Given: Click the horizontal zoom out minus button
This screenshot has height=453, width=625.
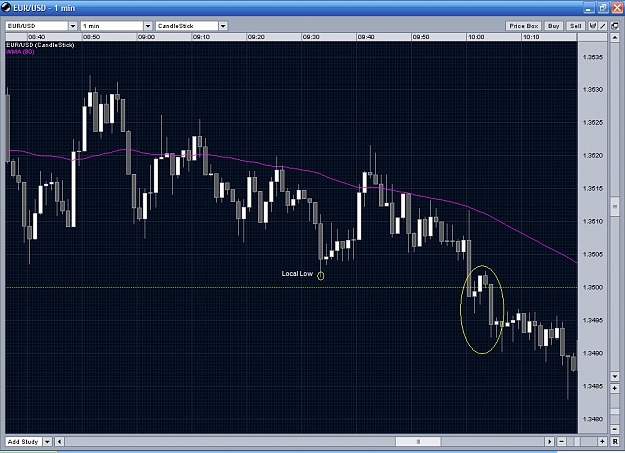Looking at the screenshot, I should [x=561, y=441].
